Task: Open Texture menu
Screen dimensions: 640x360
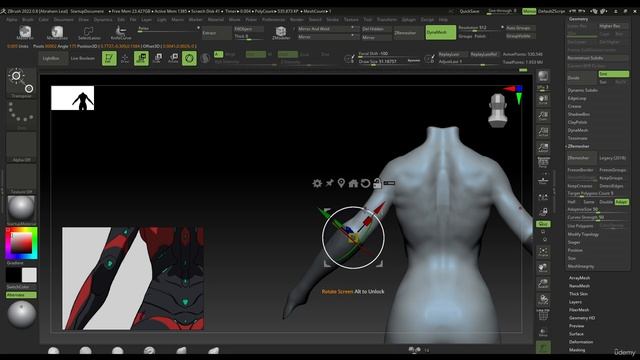Action: (x=351, y=20)
